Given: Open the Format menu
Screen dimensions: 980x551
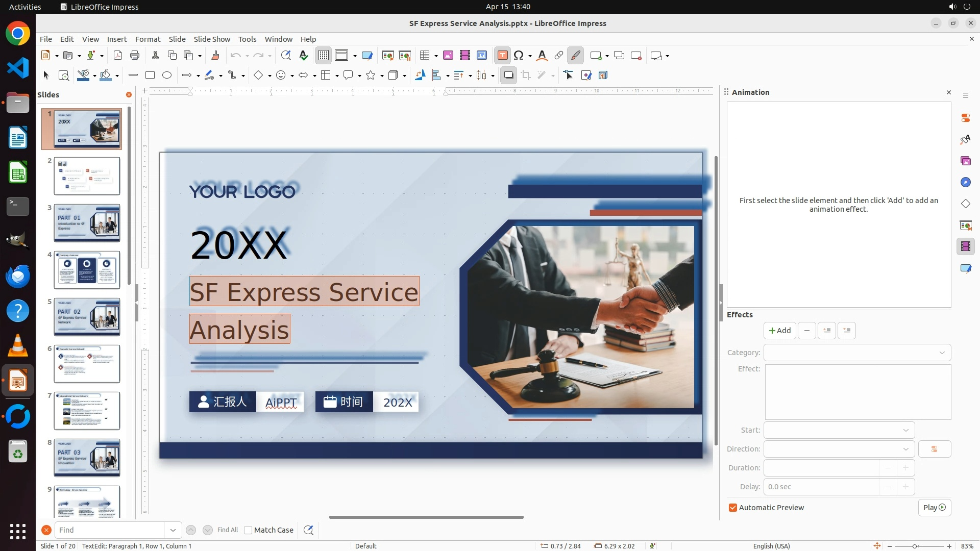Looking at the screenshot, I should click(148, 39).
